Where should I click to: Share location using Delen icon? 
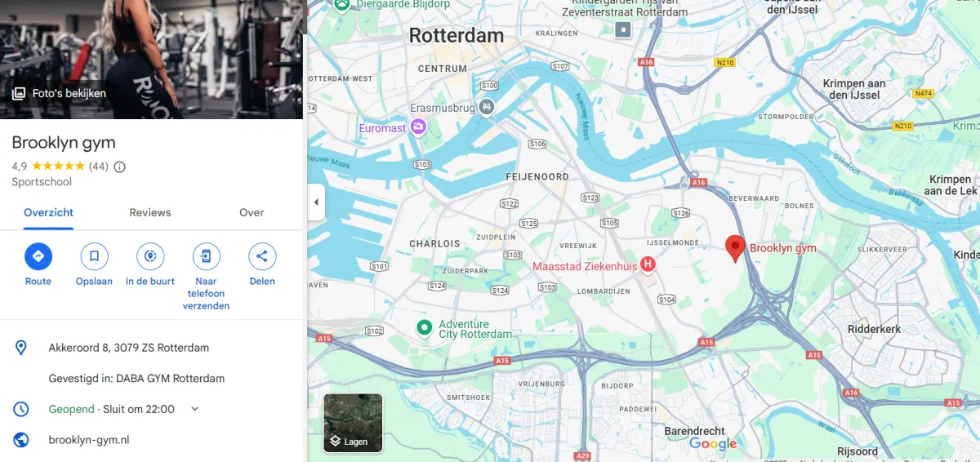[262, 256]
